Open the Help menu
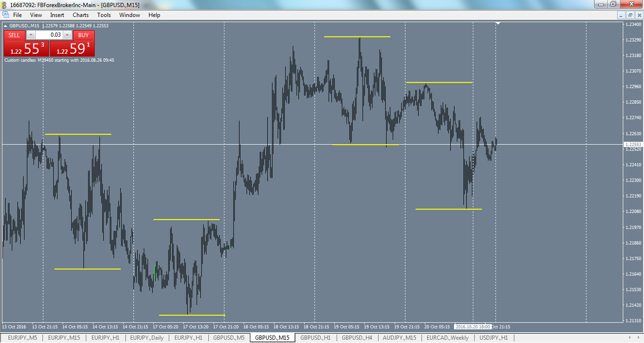This screenshot has height=343, width=644. 154,15
